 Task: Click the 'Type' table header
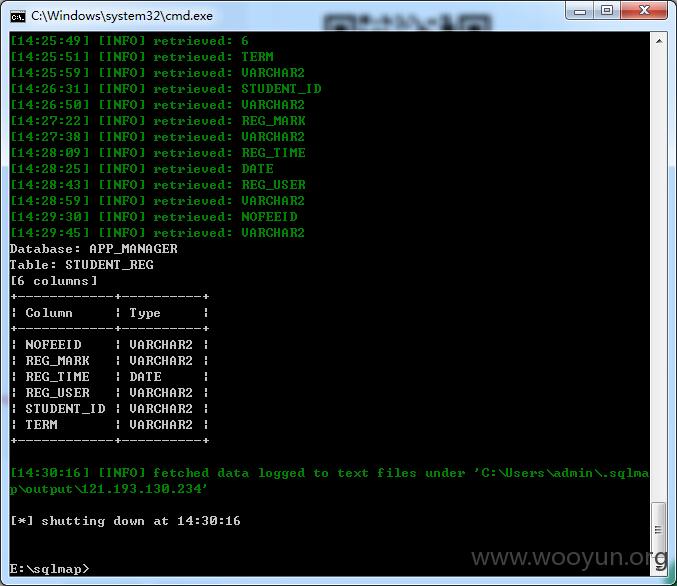tap(145, 313)
